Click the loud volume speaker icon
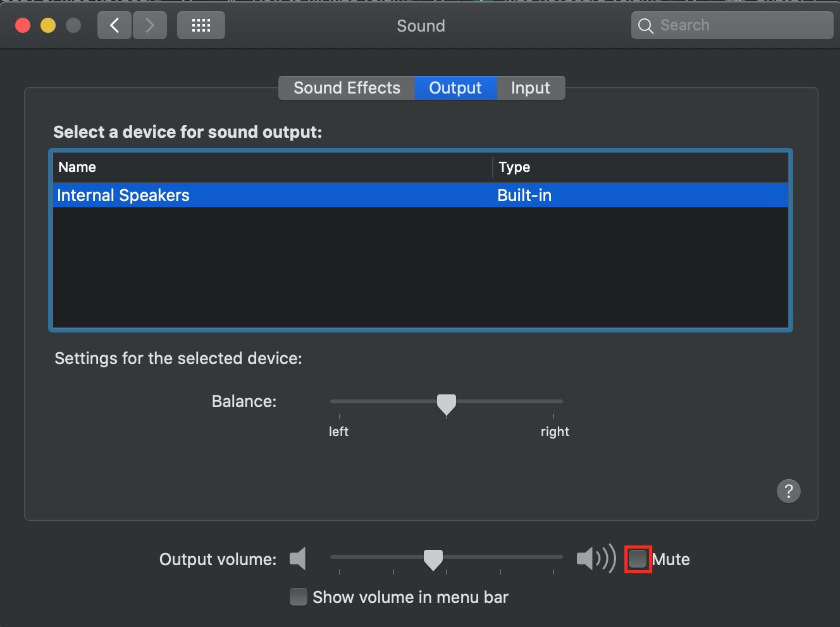This screenshot has width=840, height=627. coord(596,559)
